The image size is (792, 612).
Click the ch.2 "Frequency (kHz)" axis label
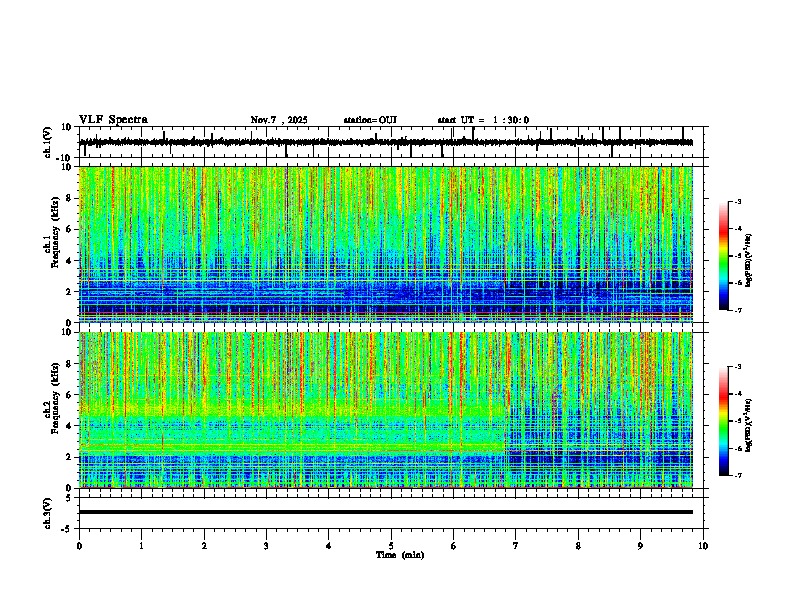point(56,398)
